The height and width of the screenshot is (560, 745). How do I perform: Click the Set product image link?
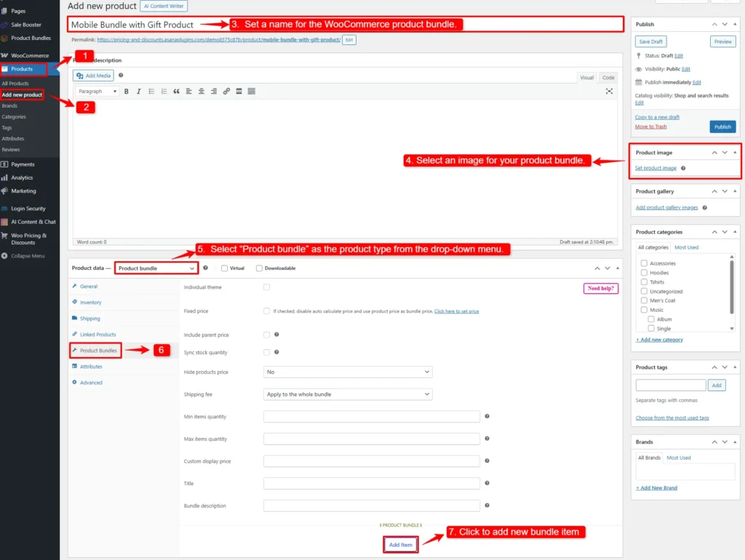click(x=656, y=168)
